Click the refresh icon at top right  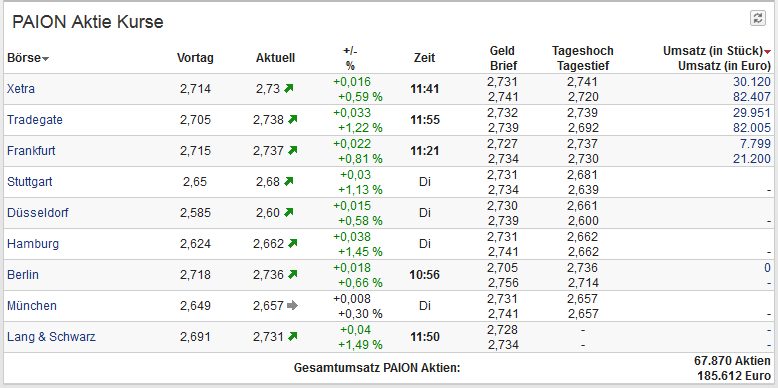757,18
